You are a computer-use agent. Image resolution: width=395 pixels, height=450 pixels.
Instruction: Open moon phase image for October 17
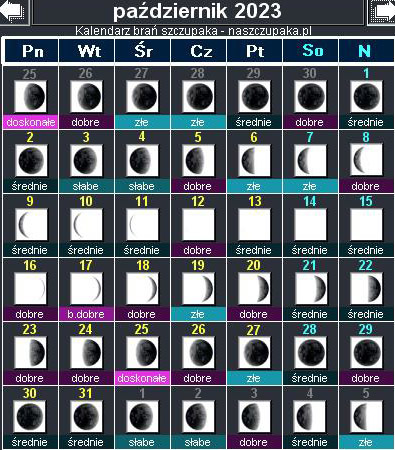point(86,288)
